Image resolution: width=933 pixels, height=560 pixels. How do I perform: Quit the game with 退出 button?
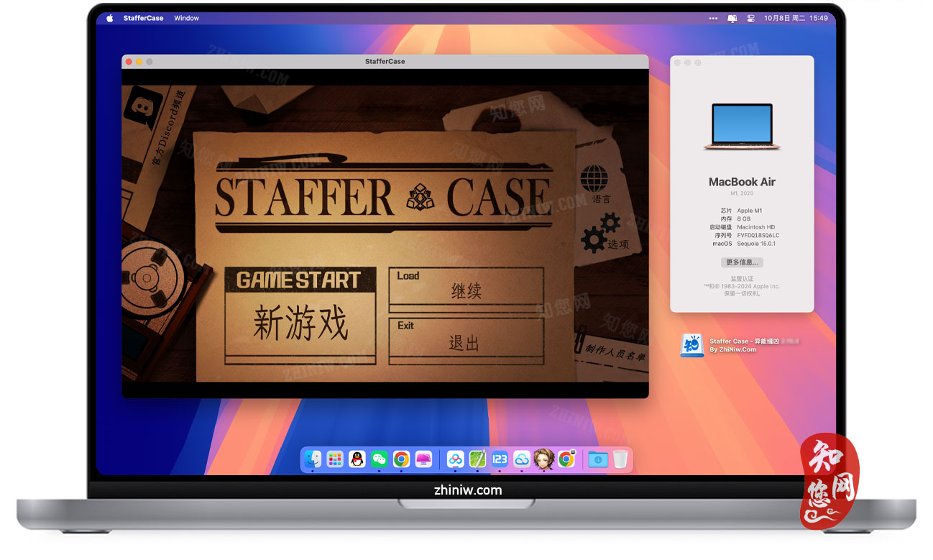466,341
